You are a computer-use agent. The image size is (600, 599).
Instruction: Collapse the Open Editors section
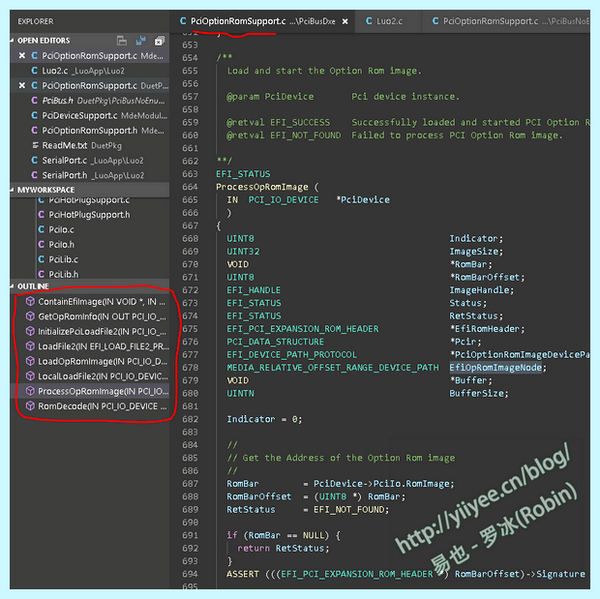pos(12,41)
